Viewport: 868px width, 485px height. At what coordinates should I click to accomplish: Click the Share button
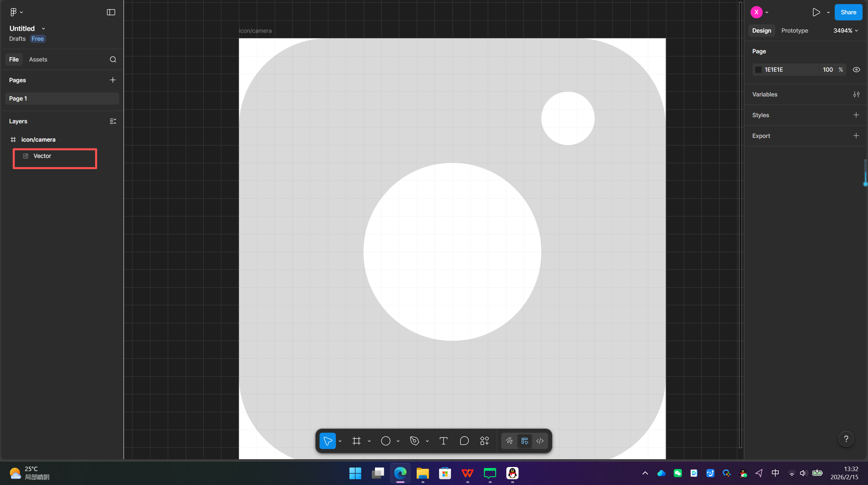[848, 12]
